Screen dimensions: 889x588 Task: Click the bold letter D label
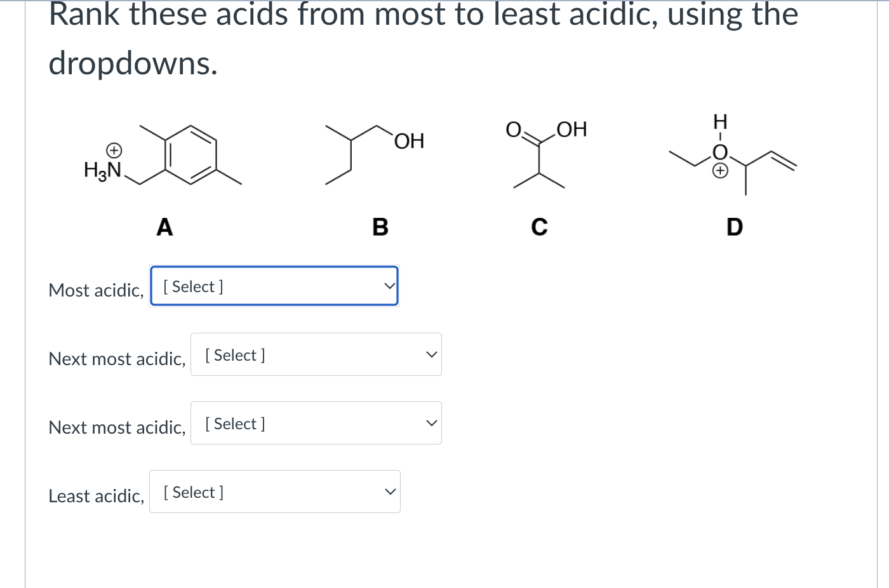tap(734, 226)
